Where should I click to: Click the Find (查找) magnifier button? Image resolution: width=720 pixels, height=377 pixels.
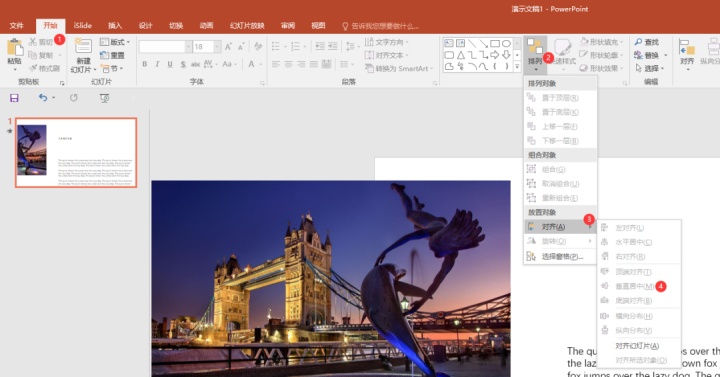pyautogui.click(x=647, y=42)
